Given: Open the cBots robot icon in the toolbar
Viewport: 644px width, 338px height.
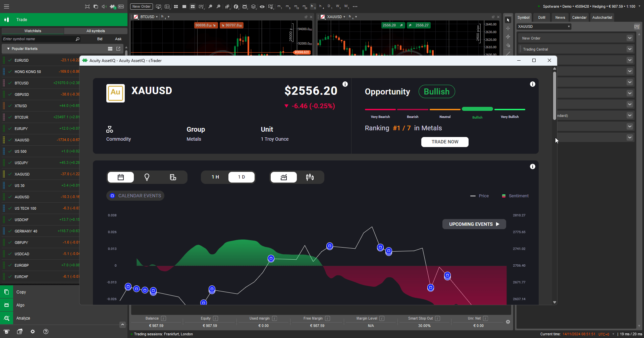Looking at the screenshot, I should (245, 6).
